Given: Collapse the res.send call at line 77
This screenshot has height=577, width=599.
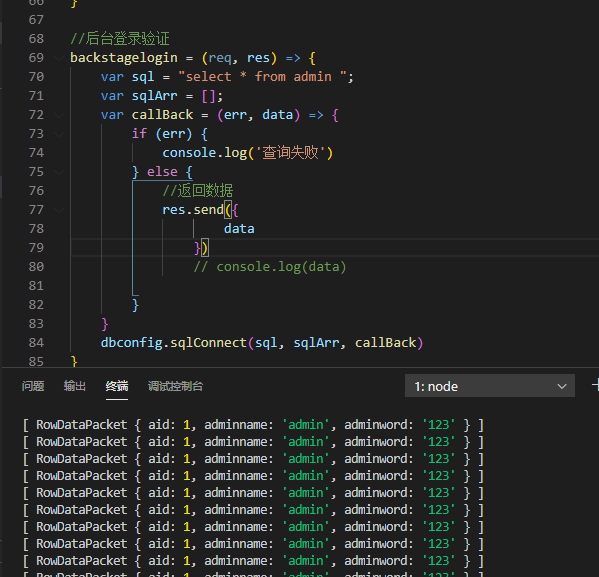Looking at the screenshot, I should [59, 210].
